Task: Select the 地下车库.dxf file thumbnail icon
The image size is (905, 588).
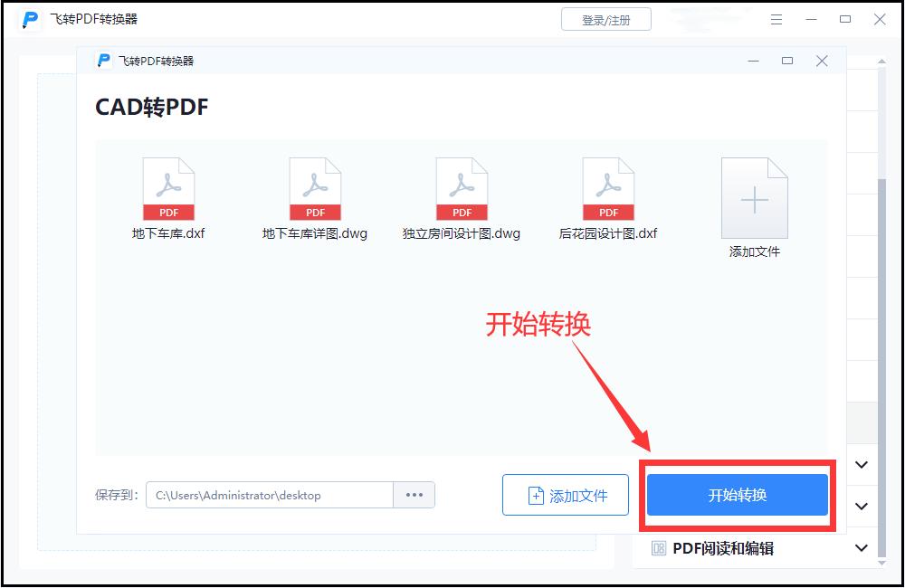Action: click(x=167, y=185)
